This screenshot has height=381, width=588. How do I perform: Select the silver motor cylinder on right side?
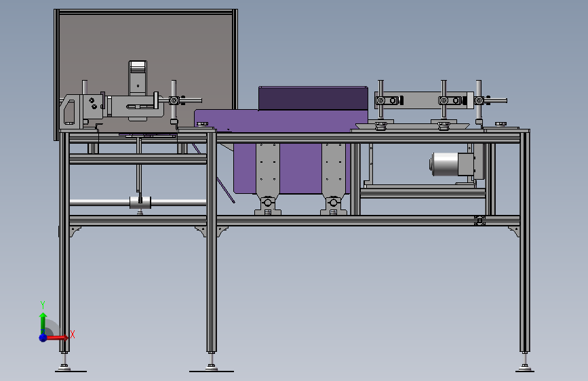pyautogui.click(x=444, y=164)
